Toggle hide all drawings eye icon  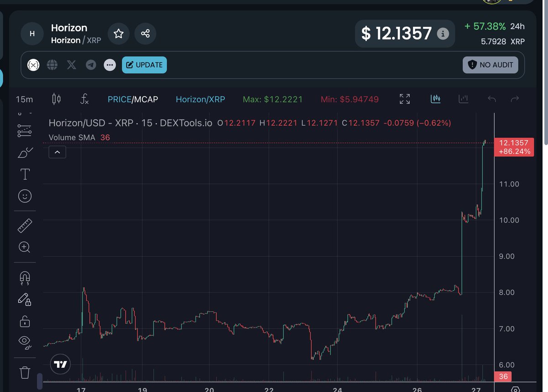[25, 342]
